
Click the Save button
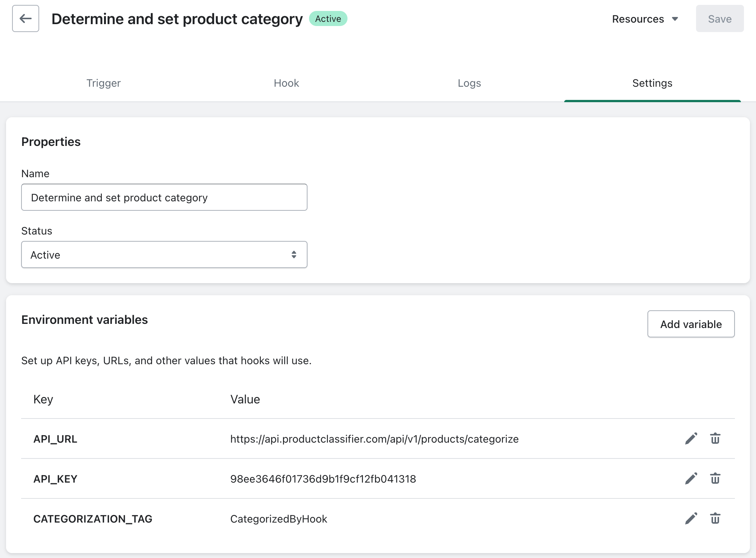point(719,19)
